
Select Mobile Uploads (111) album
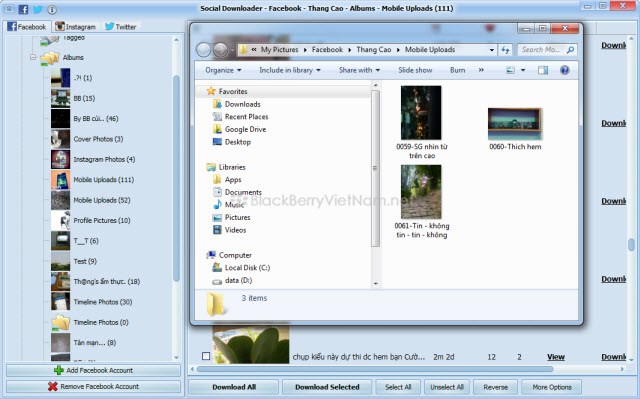tap(103, 180)
